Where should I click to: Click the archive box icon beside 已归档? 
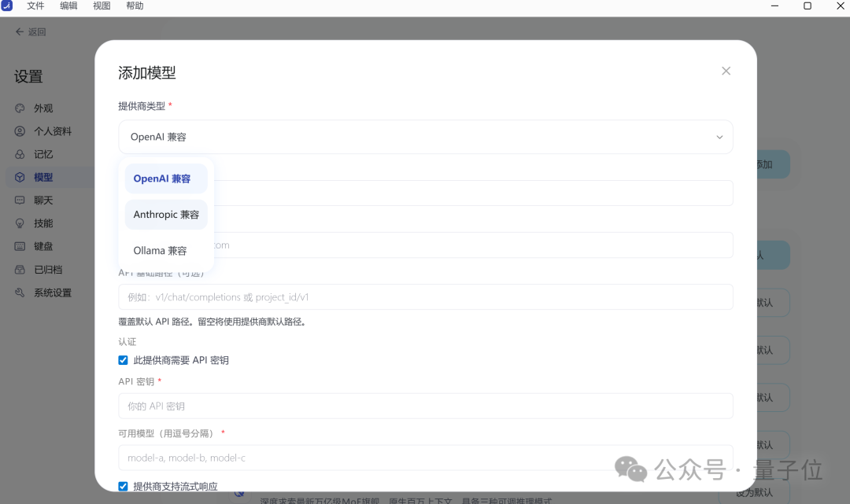pyautogui.click(x=20, y=270)
